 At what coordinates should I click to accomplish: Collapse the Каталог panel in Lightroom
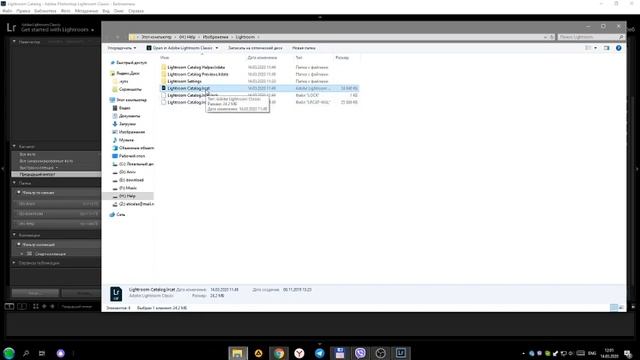coord(14,146)
